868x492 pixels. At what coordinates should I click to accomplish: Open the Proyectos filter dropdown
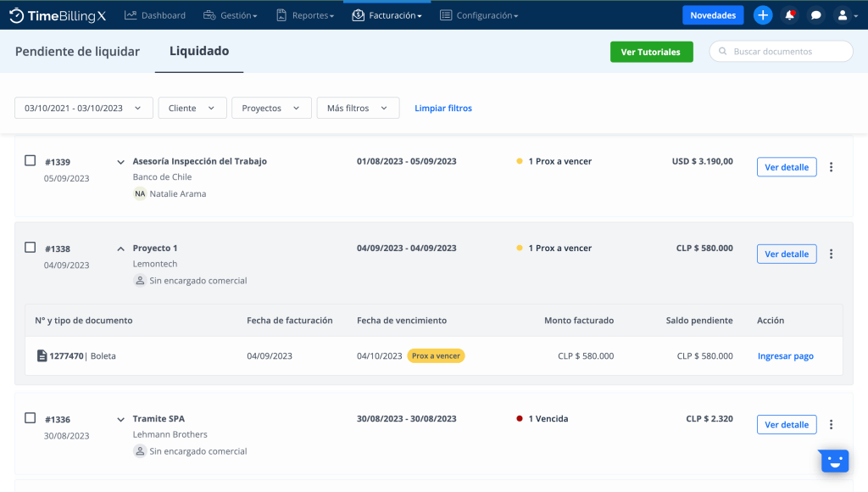[x=271, y=108]
